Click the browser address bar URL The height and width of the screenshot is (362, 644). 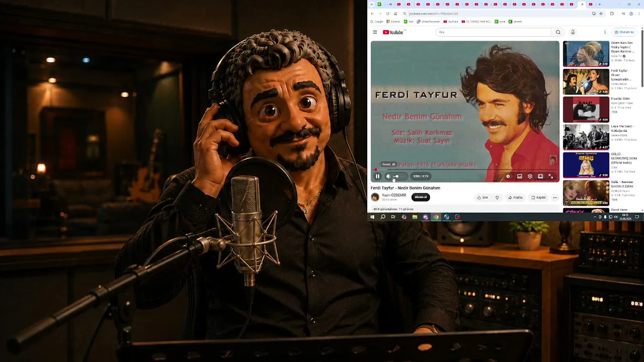[x=433, y=14]
